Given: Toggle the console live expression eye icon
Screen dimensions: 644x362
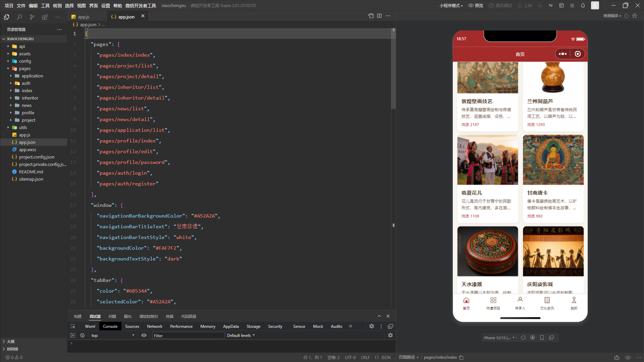Looking at the screenshot, I should [144, 335].
